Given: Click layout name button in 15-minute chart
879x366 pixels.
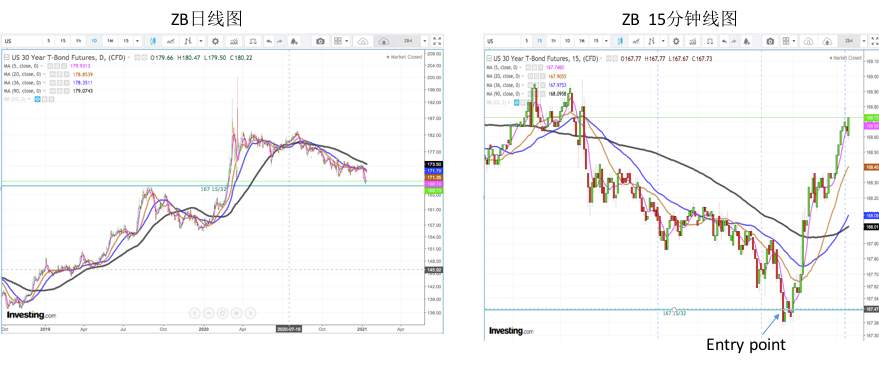Looking at the screenshot, I should tap(849, 41).
